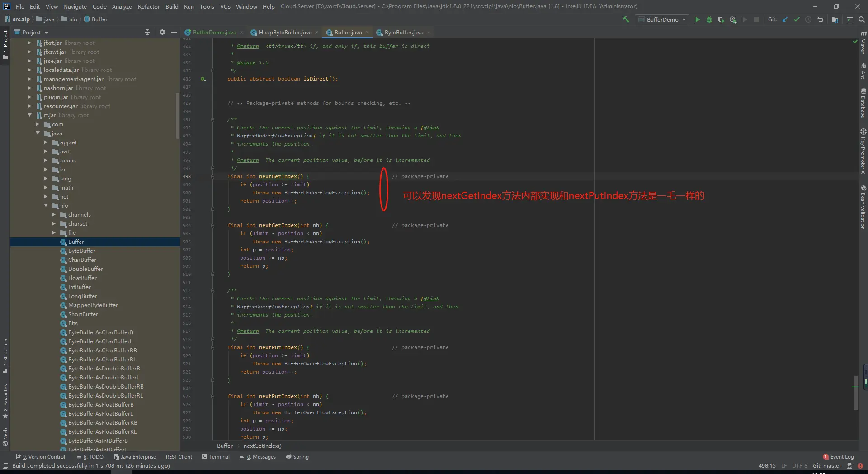
Task: Open the Spring tool window
Action: [297, 457]
